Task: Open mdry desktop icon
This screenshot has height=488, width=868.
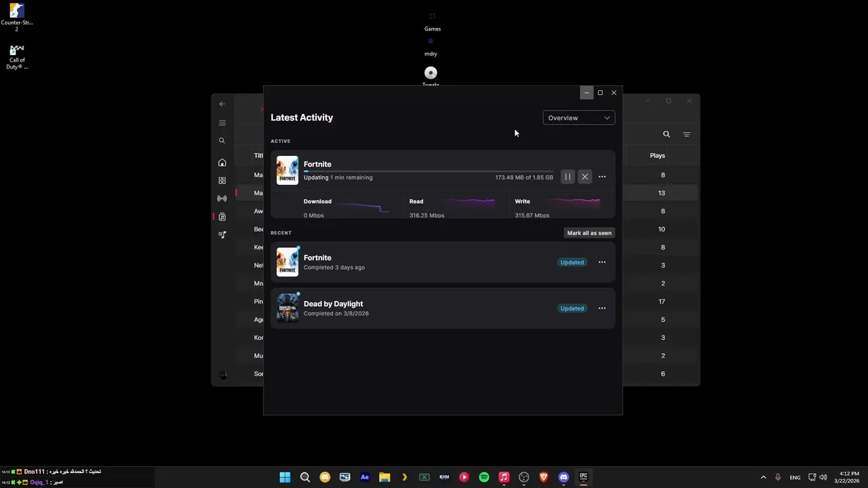Action: 431,47
